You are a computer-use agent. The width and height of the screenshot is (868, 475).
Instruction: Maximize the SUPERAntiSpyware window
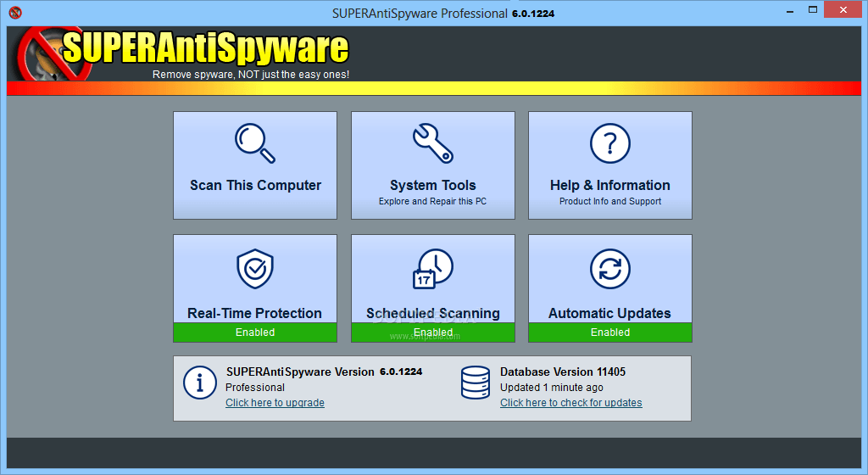coord(813,9)
